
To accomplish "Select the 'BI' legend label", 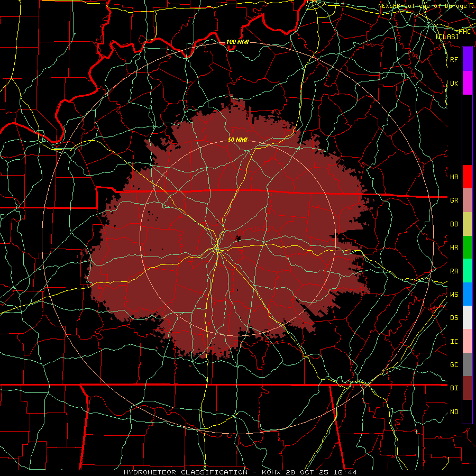I will (454, 388).
